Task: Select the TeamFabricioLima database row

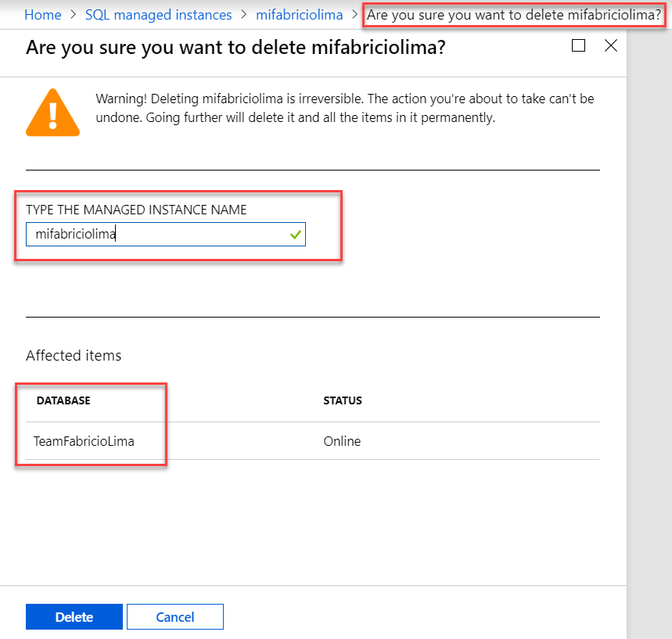Action: 84,441
